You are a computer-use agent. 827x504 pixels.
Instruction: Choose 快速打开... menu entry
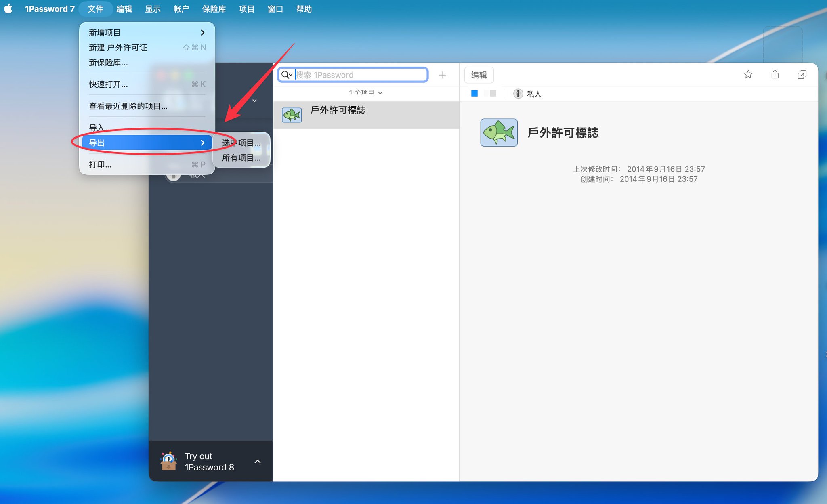click(147, 84)
